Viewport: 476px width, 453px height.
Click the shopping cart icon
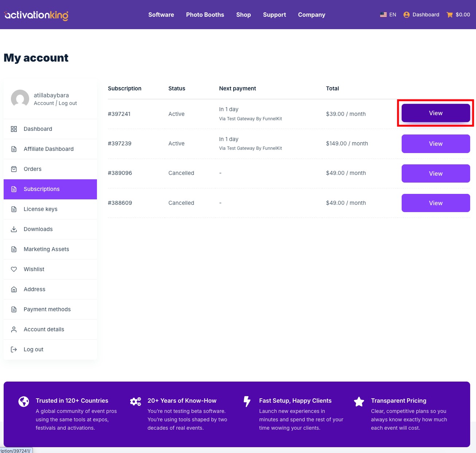[449, 15]
